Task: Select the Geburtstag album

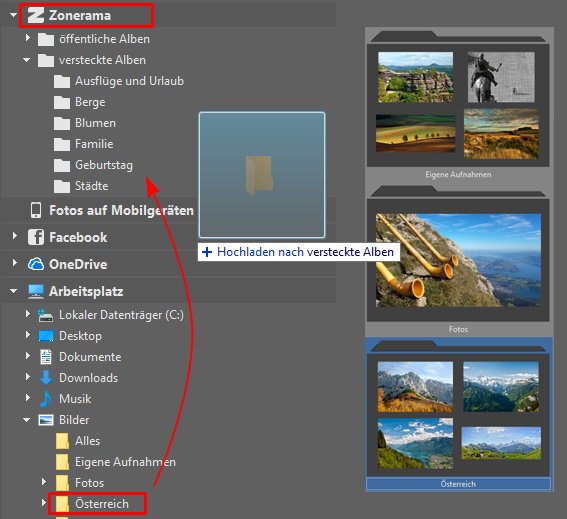Action: (104, 165)
